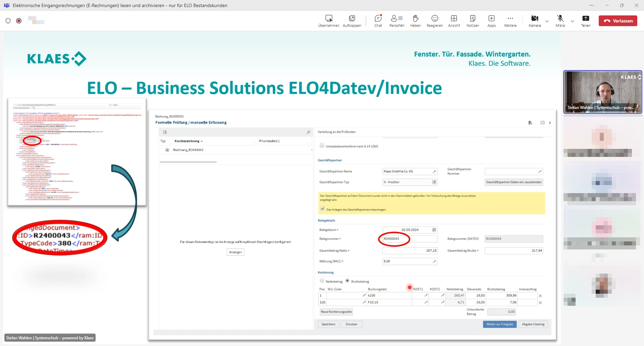Click the Belegnummer (DATEV) field

(x=514, y=239)
